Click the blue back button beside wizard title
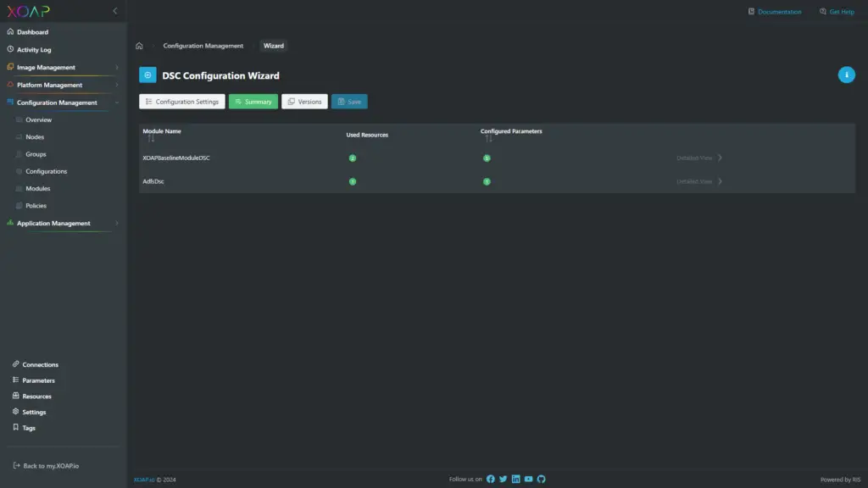The height and width of the screenshot is (488, 868). [147, 75]
